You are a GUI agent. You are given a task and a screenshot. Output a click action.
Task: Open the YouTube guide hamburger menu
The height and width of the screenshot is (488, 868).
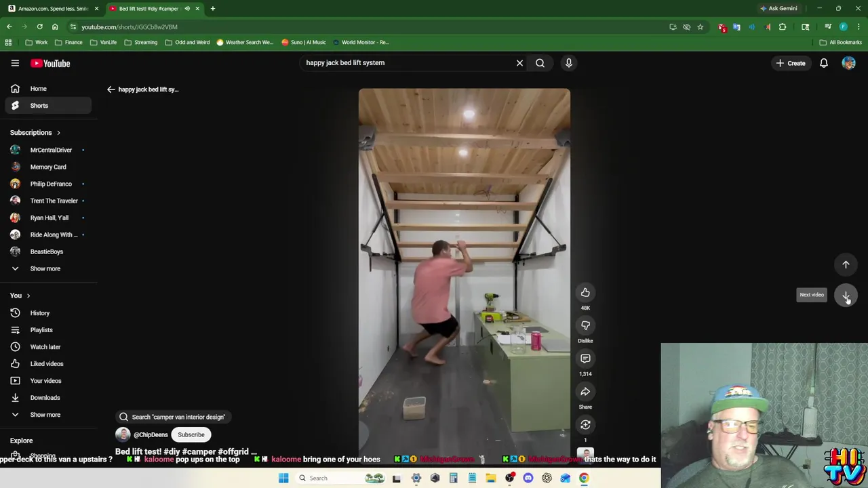click(15, 63)
